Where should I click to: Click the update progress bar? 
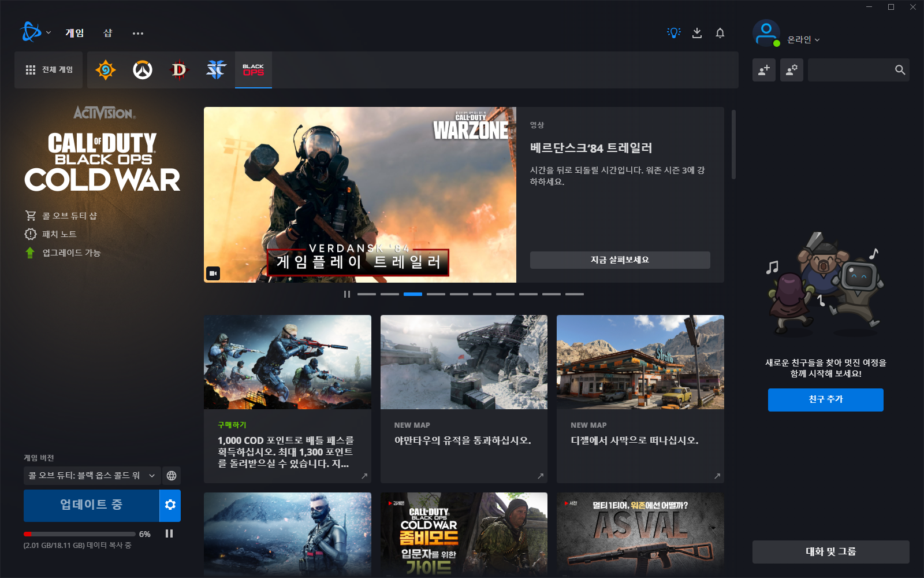coord(80,534)
